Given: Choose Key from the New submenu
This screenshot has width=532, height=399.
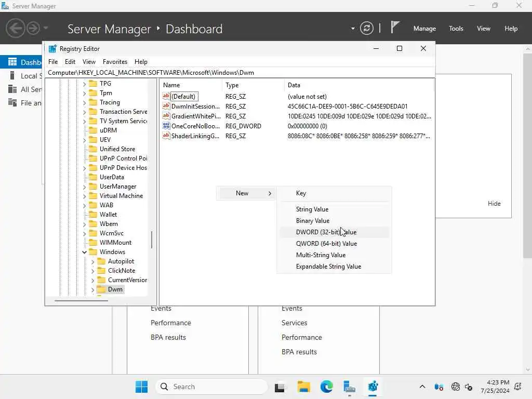Looking at the screenshot, I should coord(334,193).
